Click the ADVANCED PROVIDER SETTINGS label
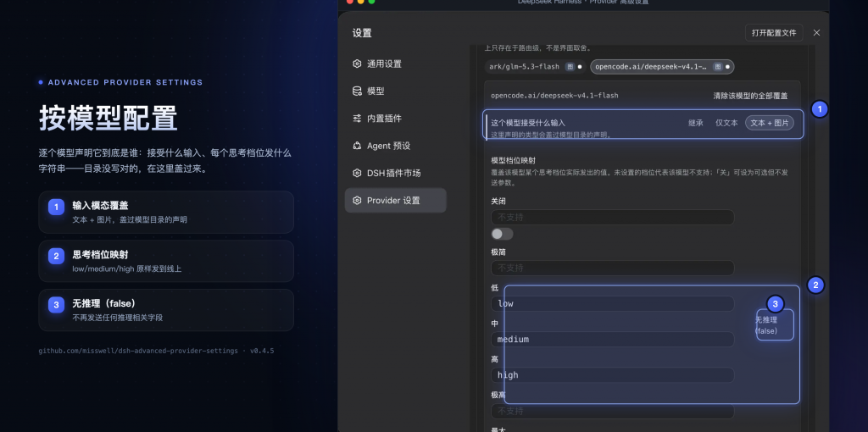This screenshot has width=868, height=432. pos(125,82)
